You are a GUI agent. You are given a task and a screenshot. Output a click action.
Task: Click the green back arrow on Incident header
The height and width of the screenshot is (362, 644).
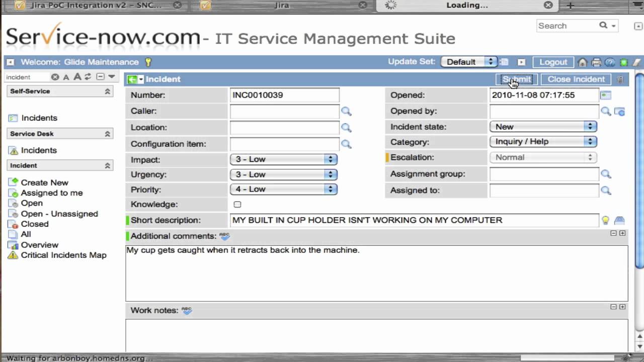pos(132,79)
